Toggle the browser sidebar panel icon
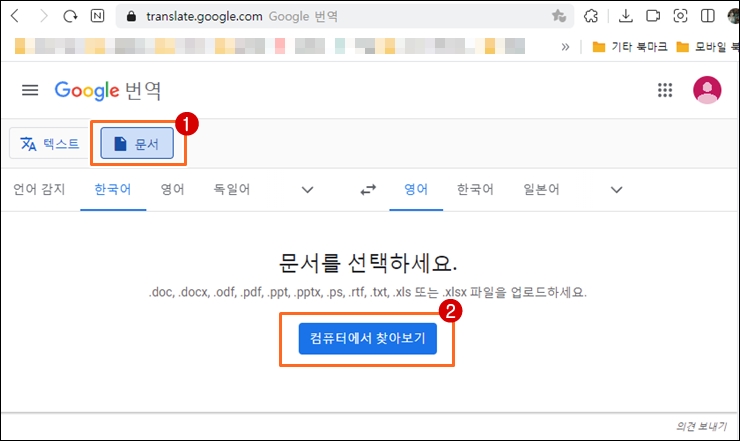740x441 pixels. pyautogui.click(x=707, y=16)
